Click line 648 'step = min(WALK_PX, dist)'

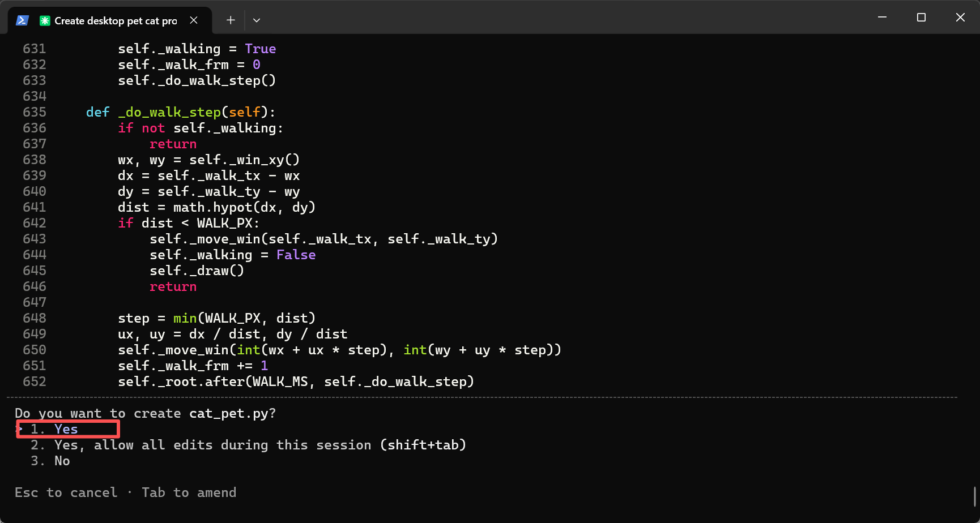coord(216,318)
